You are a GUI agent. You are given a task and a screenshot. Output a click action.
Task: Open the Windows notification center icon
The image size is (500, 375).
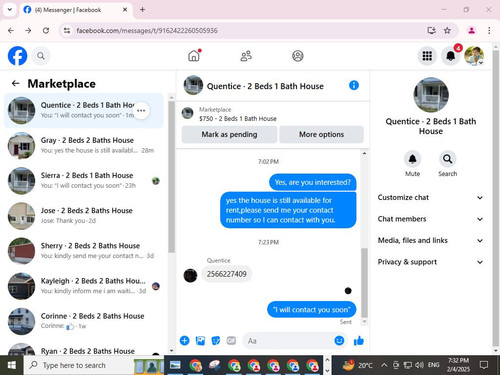tap(484, 365)
